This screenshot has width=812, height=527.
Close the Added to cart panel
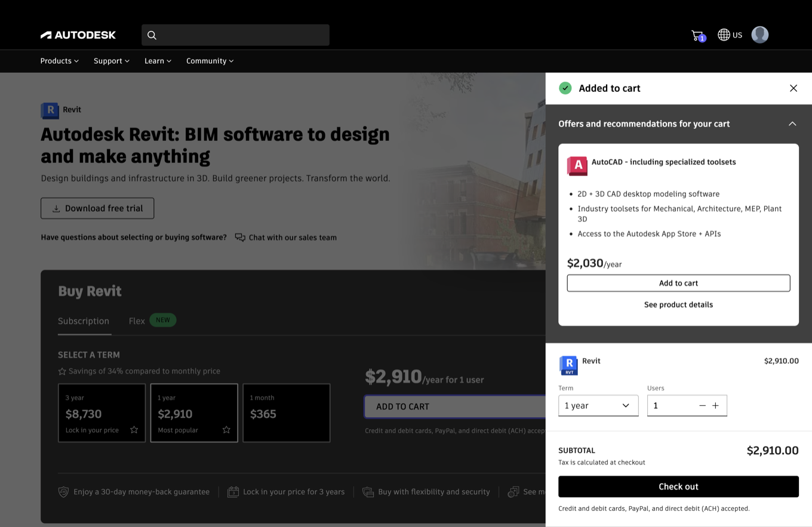click(x=793, y=88)
